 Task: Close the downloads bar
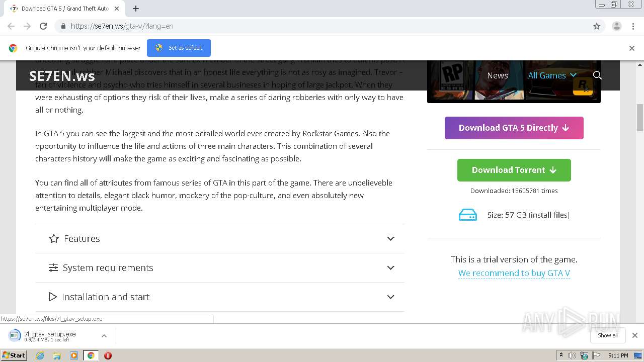tap(635, 335)
